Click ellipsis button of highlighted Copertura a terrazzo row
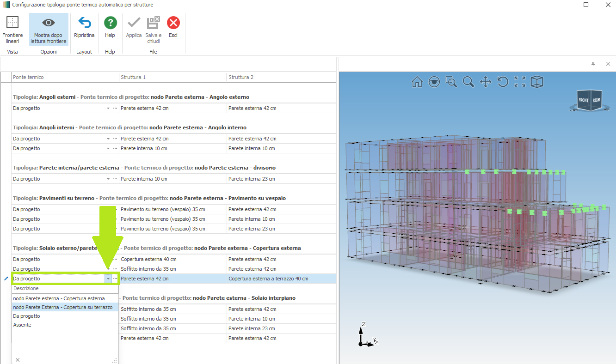 115,279
